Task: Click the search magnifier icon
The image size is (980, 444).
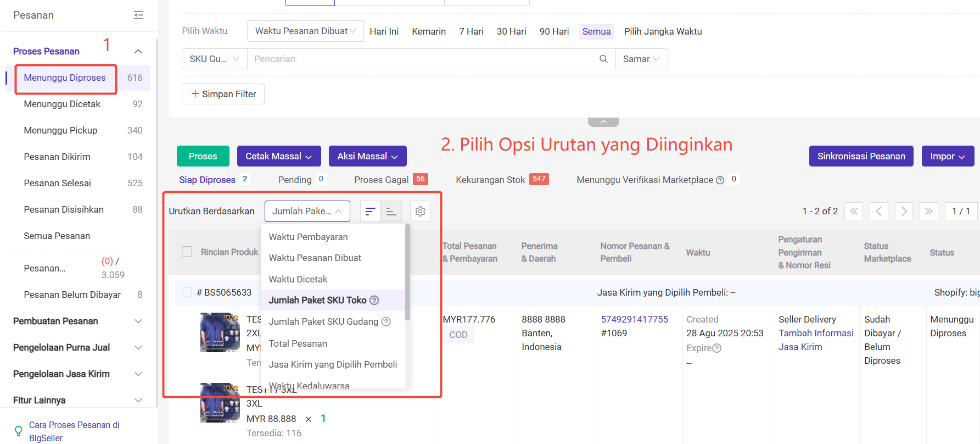Action: [603, 59]
